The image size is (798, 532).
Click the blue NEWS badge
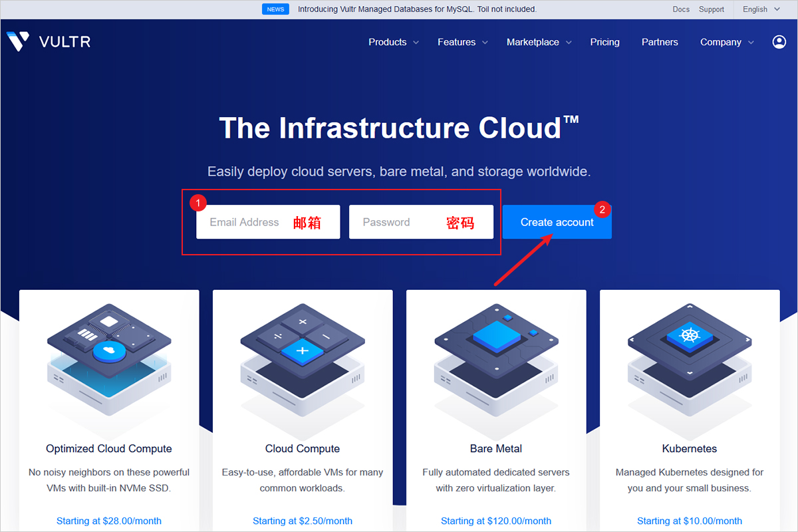point(275,9)
